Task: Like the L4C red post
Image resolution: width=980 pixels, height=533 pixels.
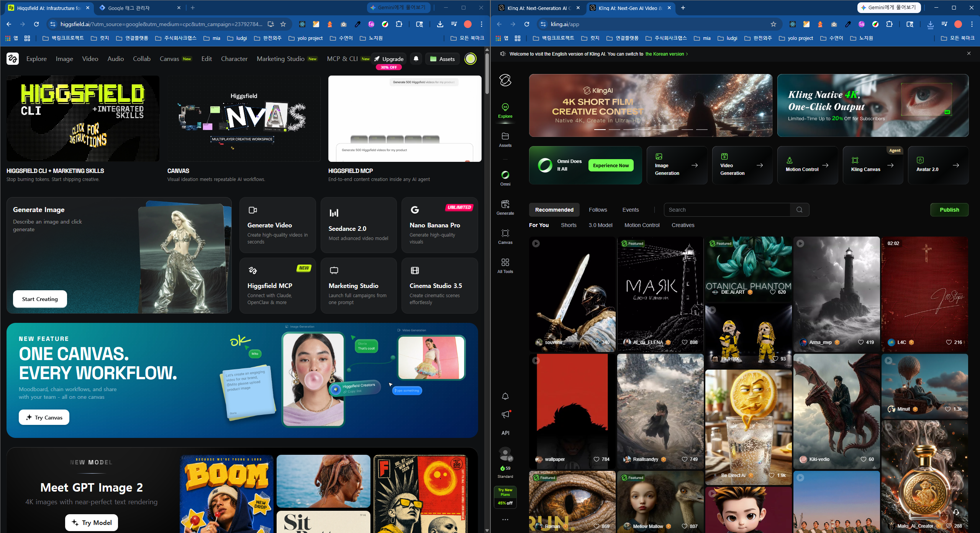Action: click(949, 342)
